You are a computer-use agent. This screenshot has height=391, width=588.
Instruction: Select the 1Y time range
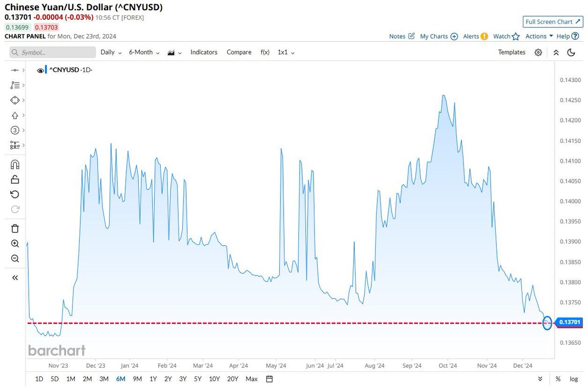tap(153, 379)
